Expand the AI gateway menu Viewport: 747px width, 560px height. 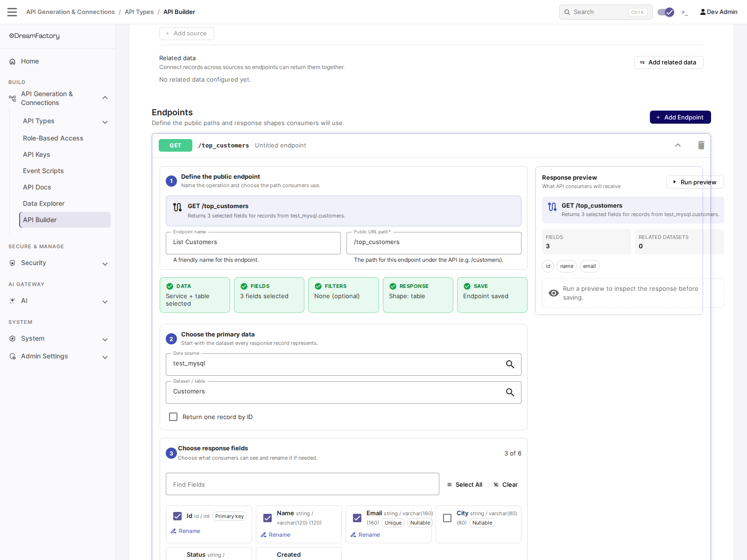point(105,302)
